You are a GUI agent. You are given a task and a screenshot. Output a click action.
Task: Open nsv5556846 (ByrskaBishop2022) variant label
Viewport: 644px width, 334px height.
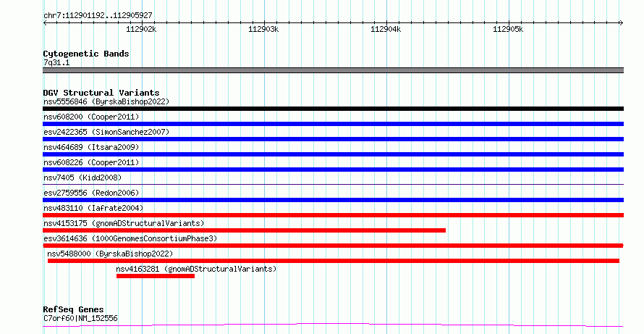point(106,101)
